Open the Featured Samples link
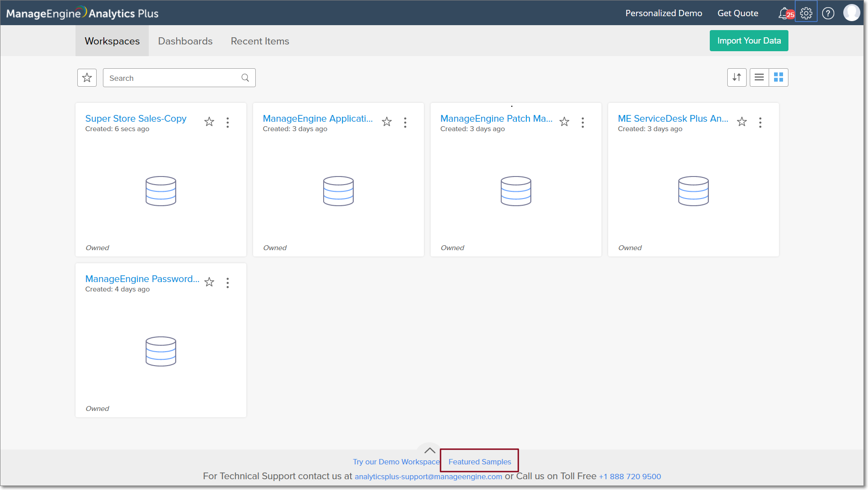Screen dimensions: 868x490 (480, 462)
